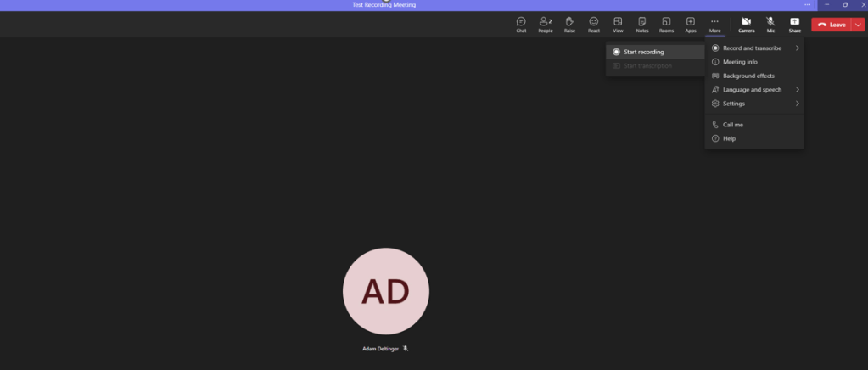Viewport: 868px width, 370px height.
Task: Open breakout Rooms
Action: 666,25
